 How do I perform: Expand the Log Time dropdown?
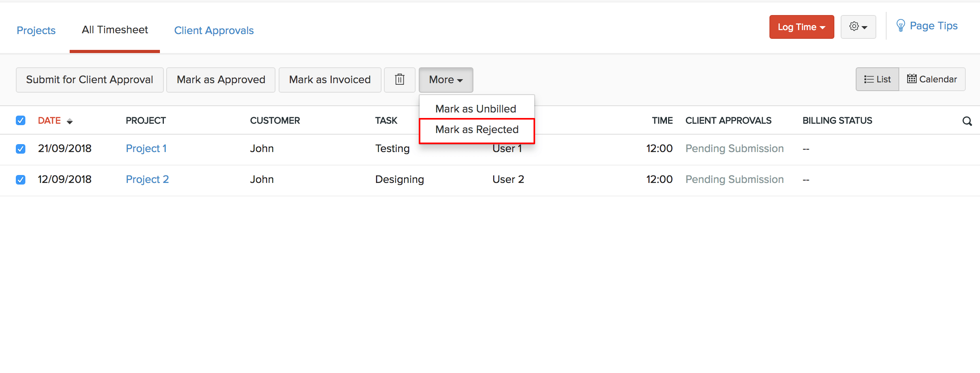click(801, 27)
